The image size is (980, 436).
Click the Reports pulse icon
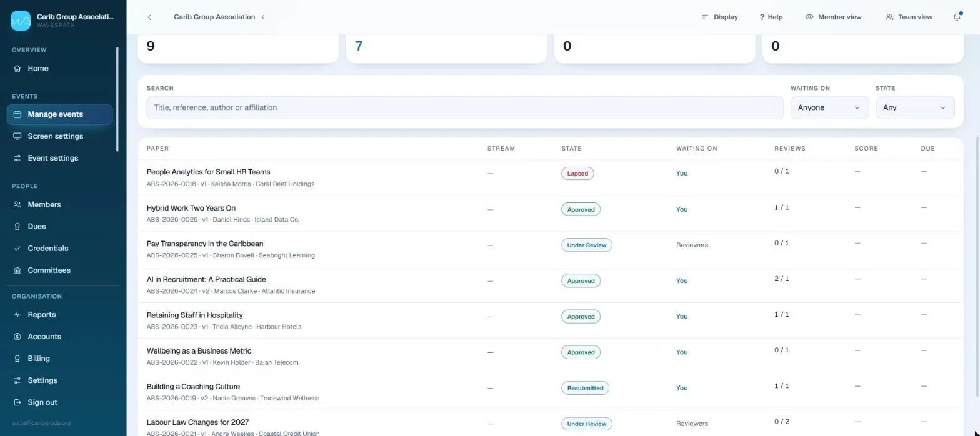click(x=17, y=315)
